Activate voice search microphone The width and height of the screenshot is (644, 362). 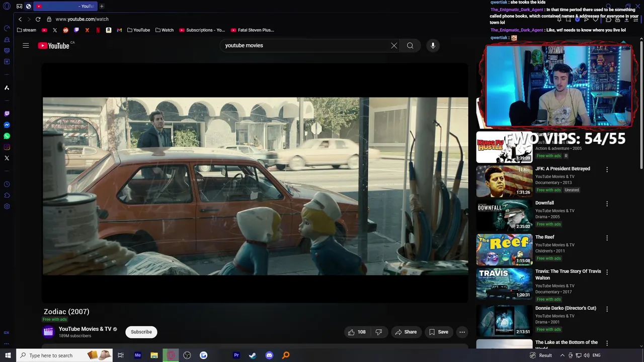pyautogui.click(x=433, y=45)
